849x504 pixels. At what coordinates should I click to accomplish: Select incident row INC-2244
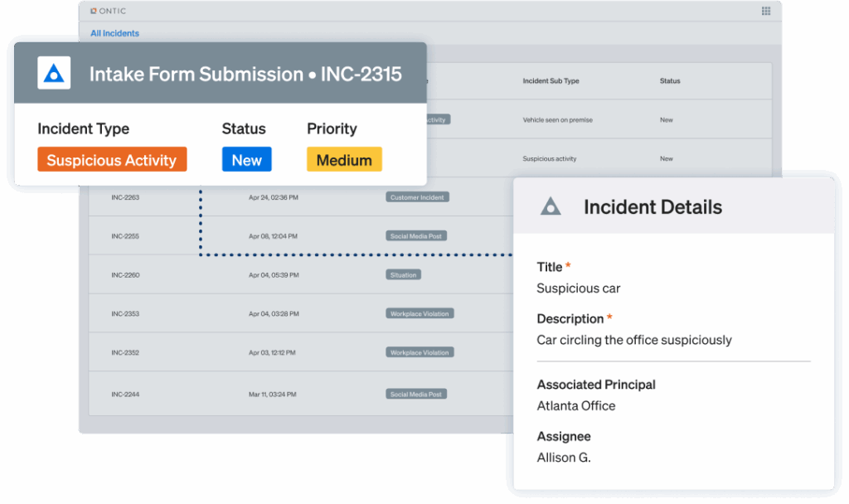301,394
